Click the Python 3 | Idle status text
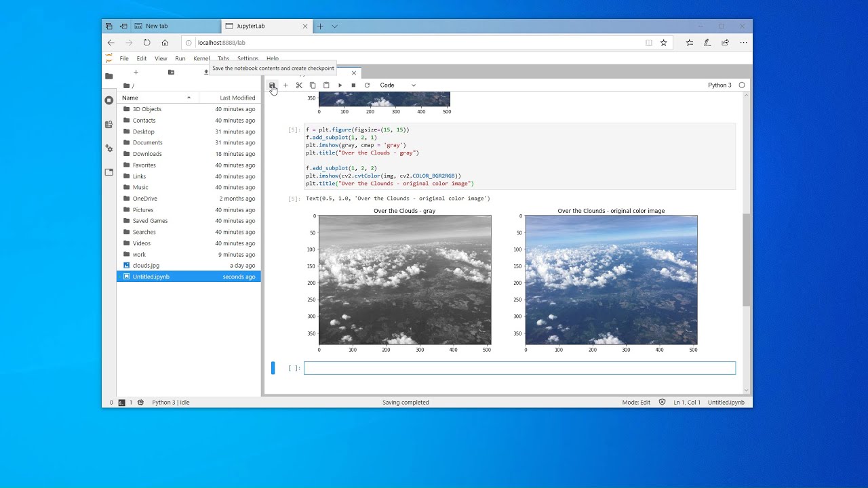The width and height of the screenshot is (868, 488). click(x=171, y=403)
